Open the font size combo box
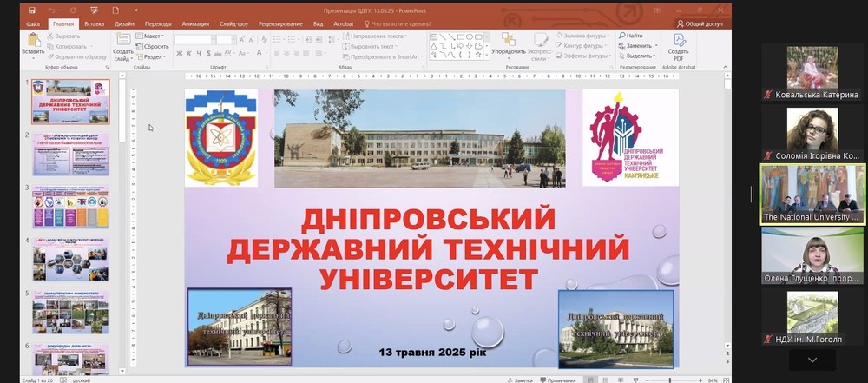 [226, 39]
